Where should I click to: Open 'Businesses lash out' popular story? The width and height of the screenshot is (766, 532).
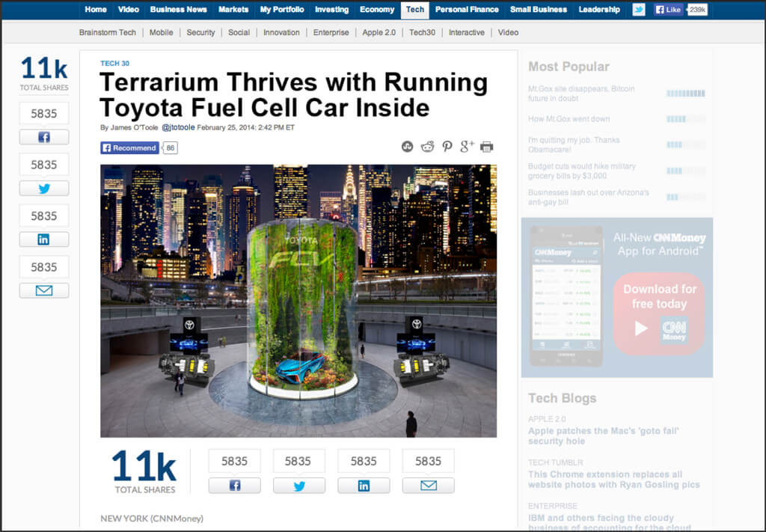[589, 198]
